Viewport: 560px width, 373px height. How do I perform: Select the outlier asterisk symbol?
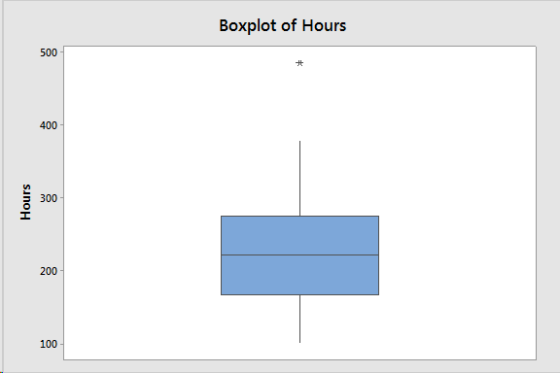coord(300,64)
